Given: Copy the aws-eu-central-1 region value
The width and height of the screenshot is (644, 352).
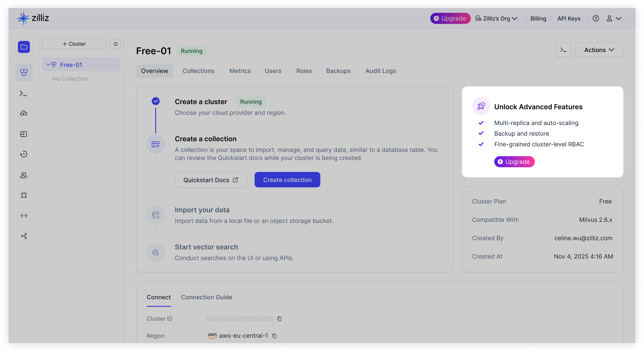Looking at the screenshot, I should pyautogui.click(x=274, y=336).
